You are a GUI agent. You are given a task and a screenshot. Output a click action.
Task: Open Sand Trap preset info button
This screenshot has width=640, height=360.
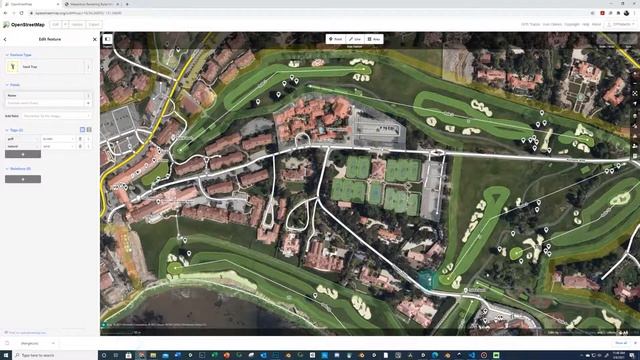pos(88,67)
